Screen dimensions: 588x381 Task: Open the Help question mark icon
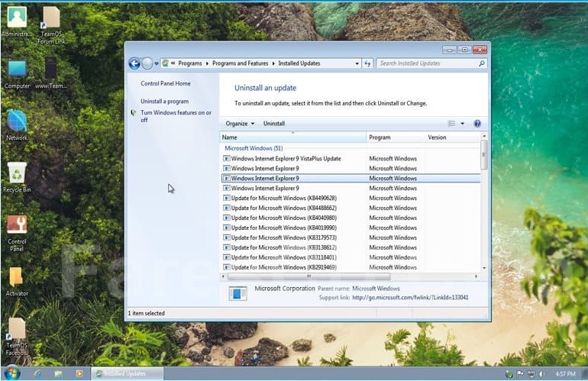click(477, 124)
